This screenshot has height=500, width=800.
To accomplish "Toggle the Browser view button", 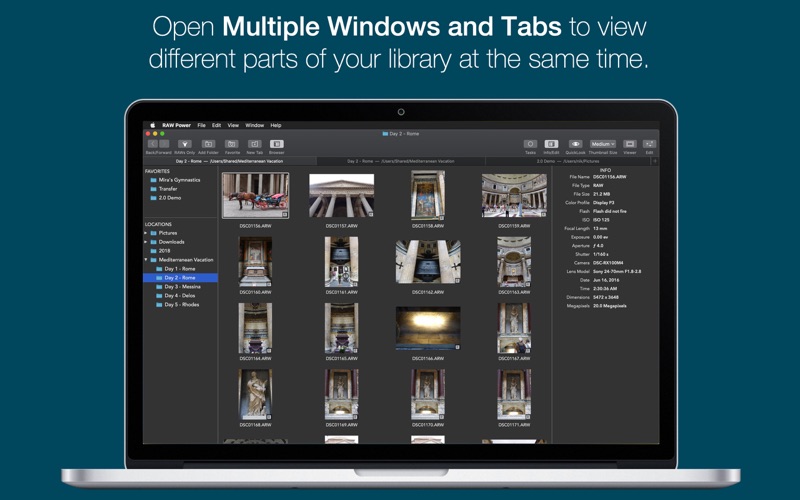I will (277, 144).
